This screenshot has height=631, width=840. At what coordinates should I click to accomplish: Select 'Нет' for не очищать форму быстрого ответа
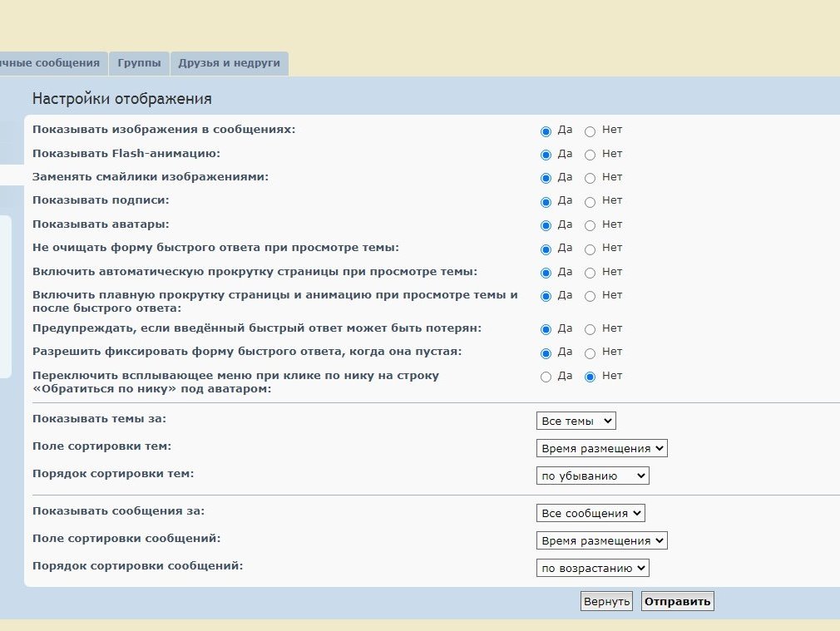[x=590, y=249]
